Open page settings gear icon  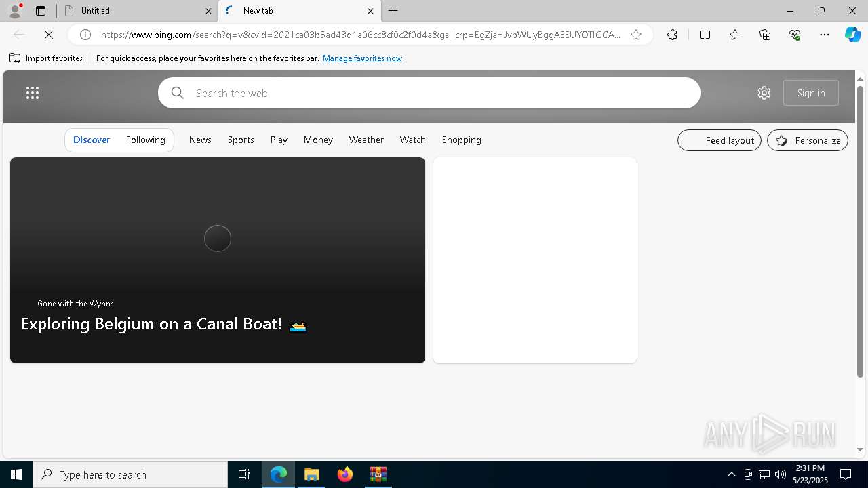click(764, 93)
